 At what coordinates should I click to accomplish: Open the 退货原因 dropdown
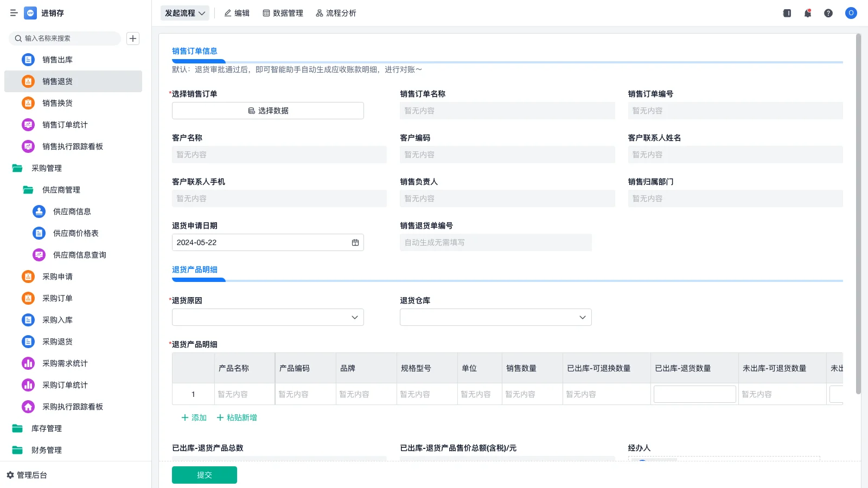click(x=268, y=317)
